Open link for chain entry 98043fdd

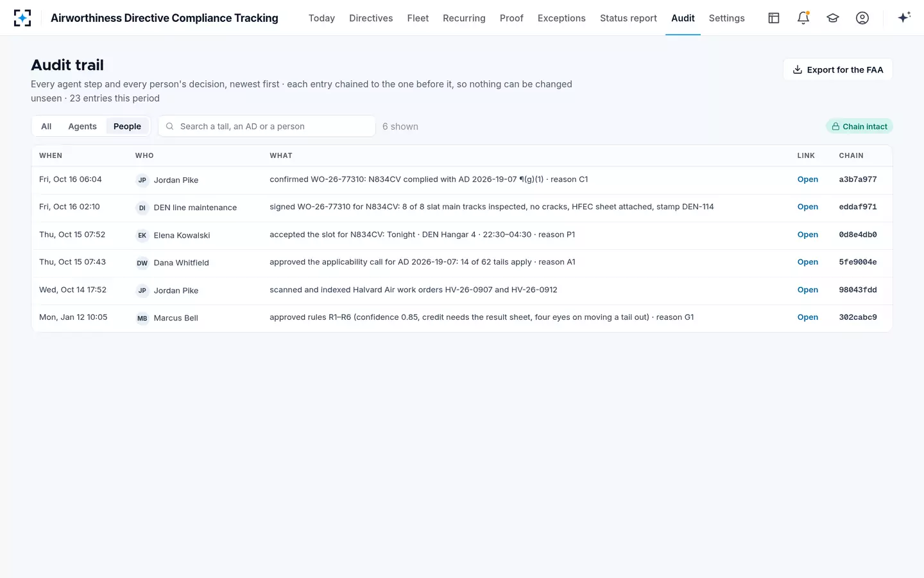coord(808,290)
